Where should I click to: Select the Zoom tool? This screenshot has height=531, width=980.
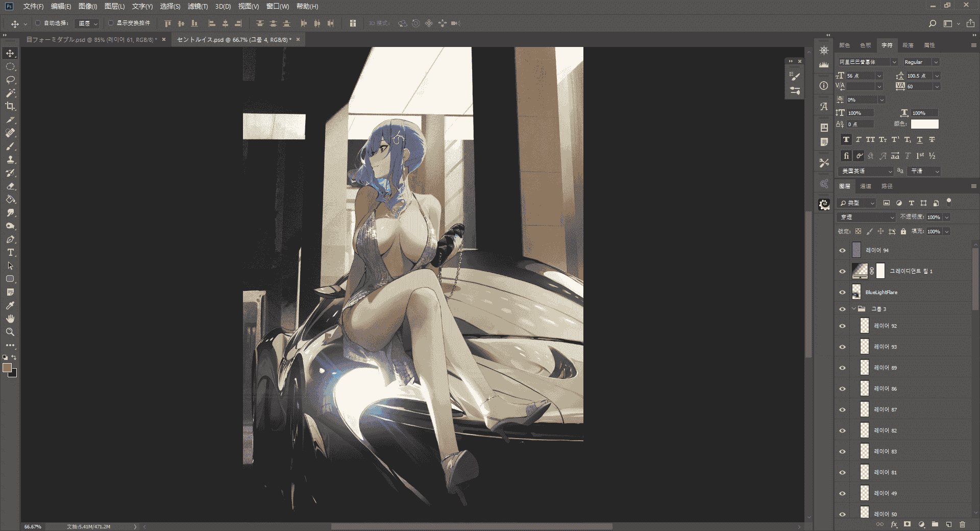pyautogui.click(x=10, y=332)
